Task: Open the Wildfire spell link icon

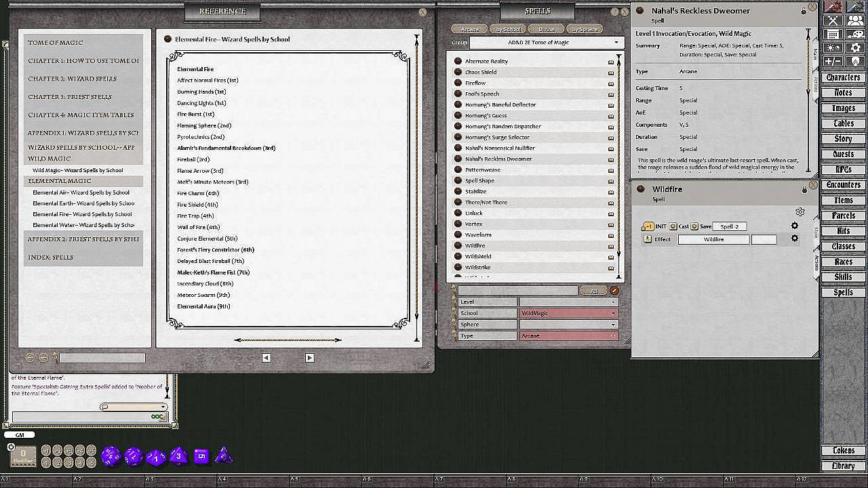Action: pos(458,245)
